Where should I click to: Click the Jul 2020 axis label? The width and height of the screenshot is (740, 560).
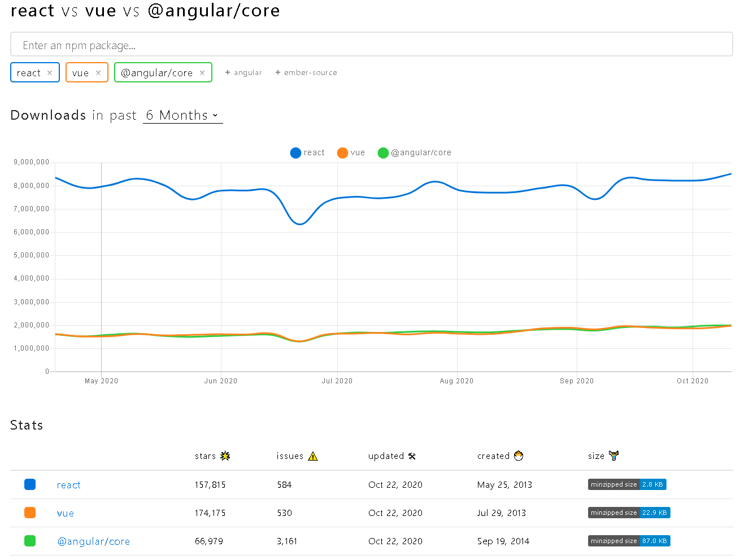point(337,381)
